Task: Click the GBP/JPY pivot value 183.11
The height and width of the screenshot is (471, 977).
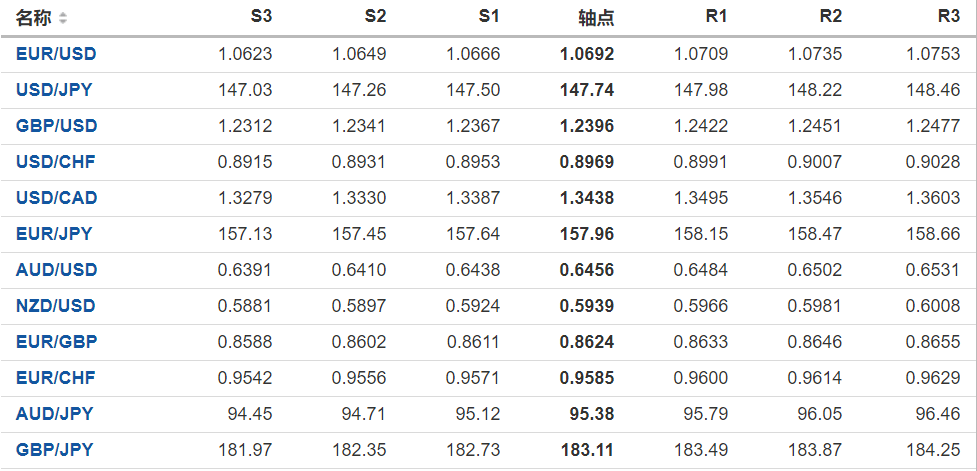Action: [x=590, y=450]
